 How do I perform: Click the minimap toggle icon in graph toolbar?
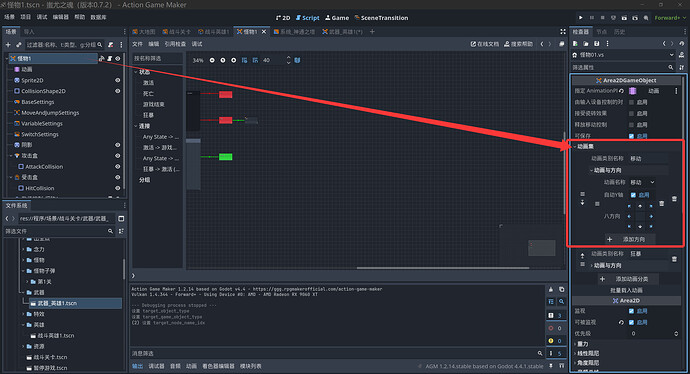[297, 60]
